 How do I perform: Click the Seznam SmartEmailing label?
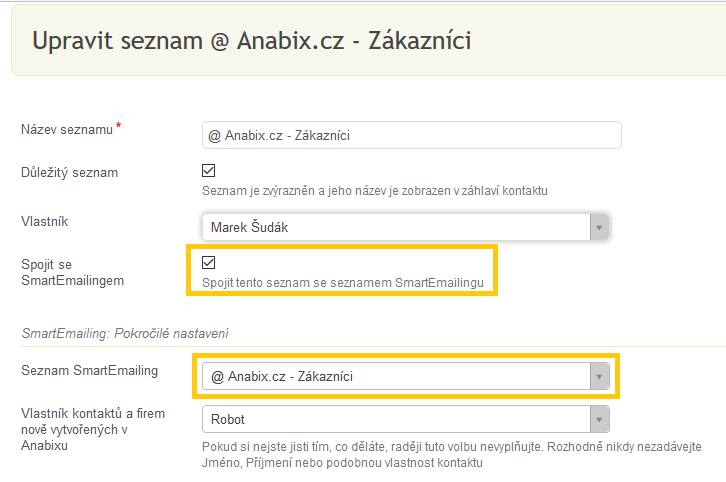click(x=89, y=370)
